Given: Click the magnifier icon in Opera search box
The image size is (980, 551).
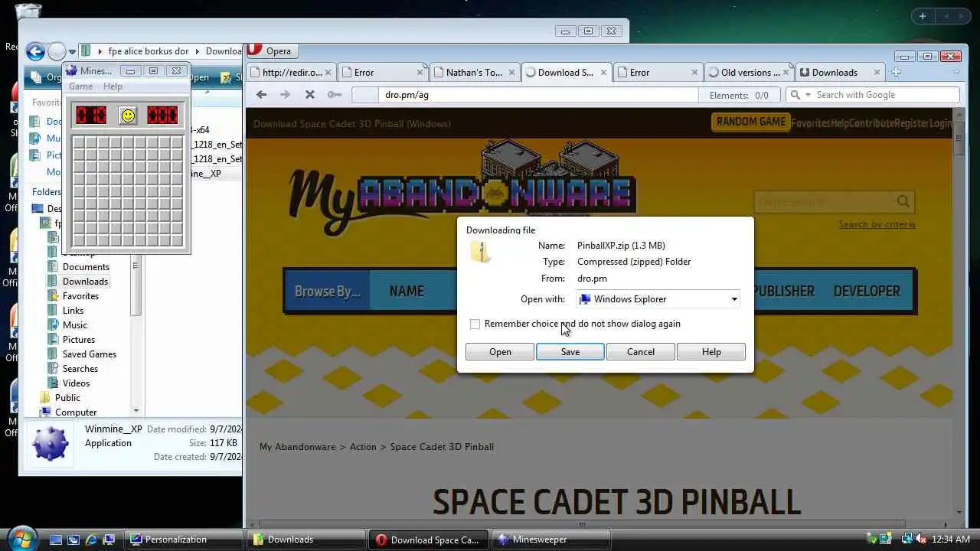Looking at the screenshot, I should coord(795,95).
